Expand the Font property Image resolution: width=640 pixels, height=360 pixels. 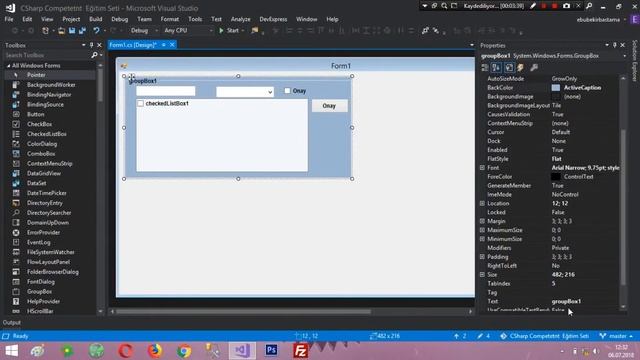tap(482, 168)
